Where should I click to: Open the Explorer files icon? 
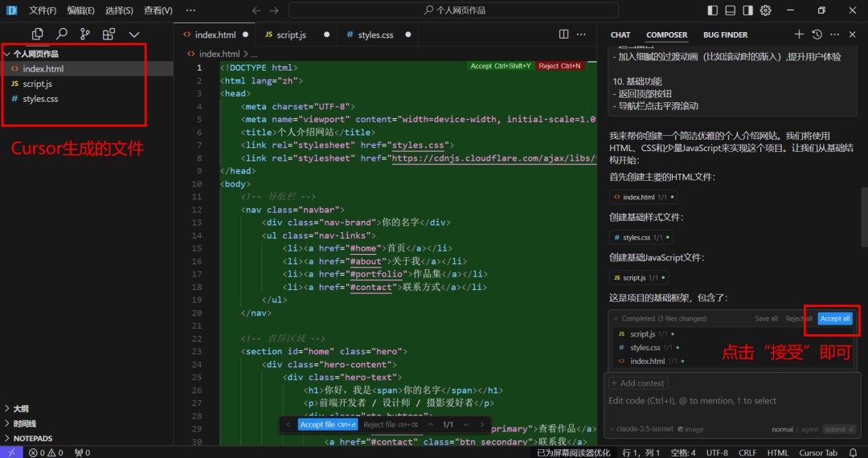[x=38, y=34]
